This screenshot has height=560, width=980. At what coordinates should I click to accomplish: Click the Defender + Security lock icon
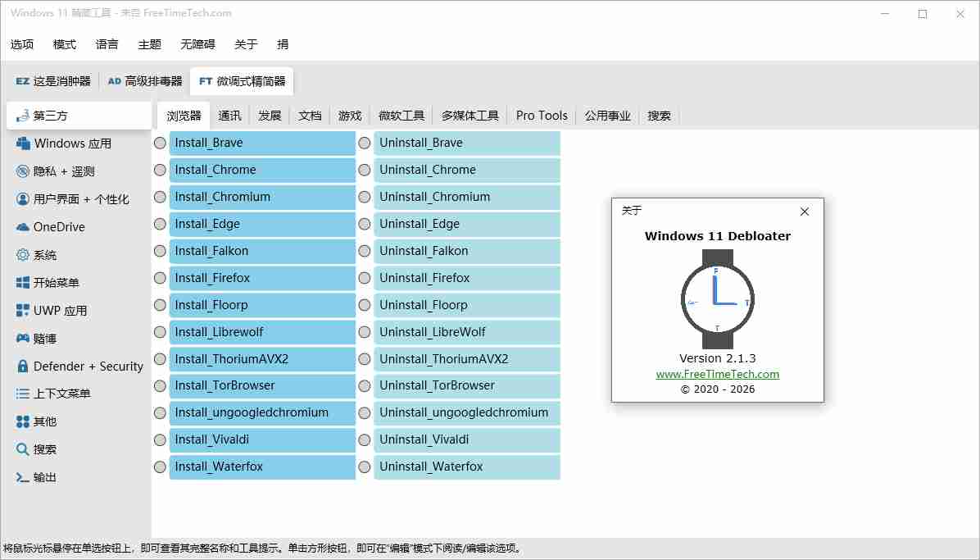click(22, 366)
